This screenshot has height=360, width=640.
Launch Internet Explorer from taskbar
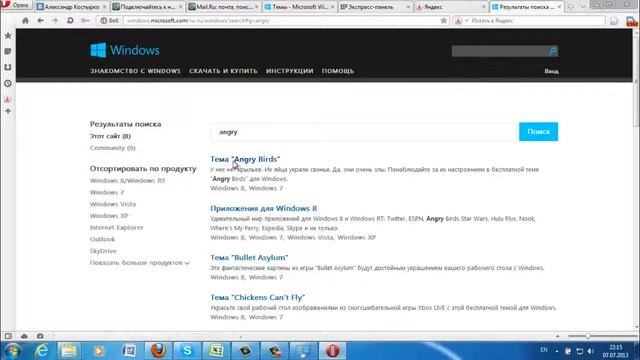41,351
